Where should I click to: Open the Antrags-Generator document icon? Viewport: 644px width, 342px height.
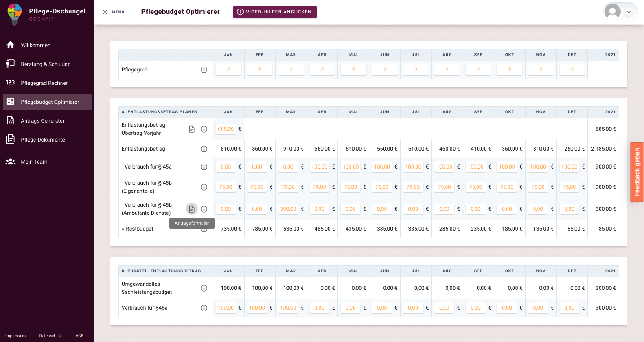pyautogui.click(x=10, y=120)
